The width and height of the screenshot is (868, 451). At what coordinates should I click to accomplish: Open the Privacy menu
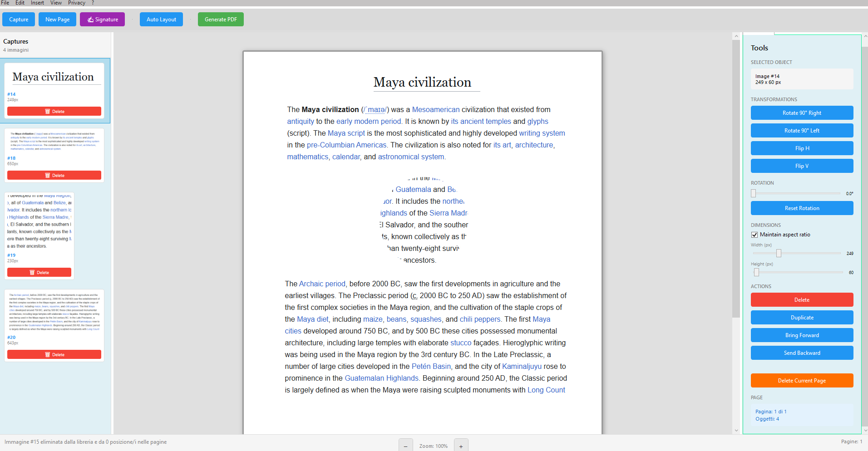(x=76, y=3)
